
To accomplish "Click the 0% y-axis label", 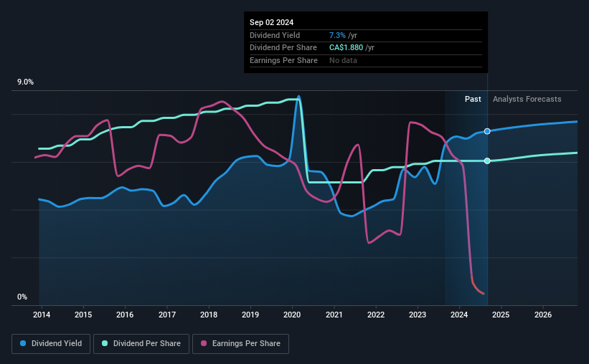I will [22, 297].
